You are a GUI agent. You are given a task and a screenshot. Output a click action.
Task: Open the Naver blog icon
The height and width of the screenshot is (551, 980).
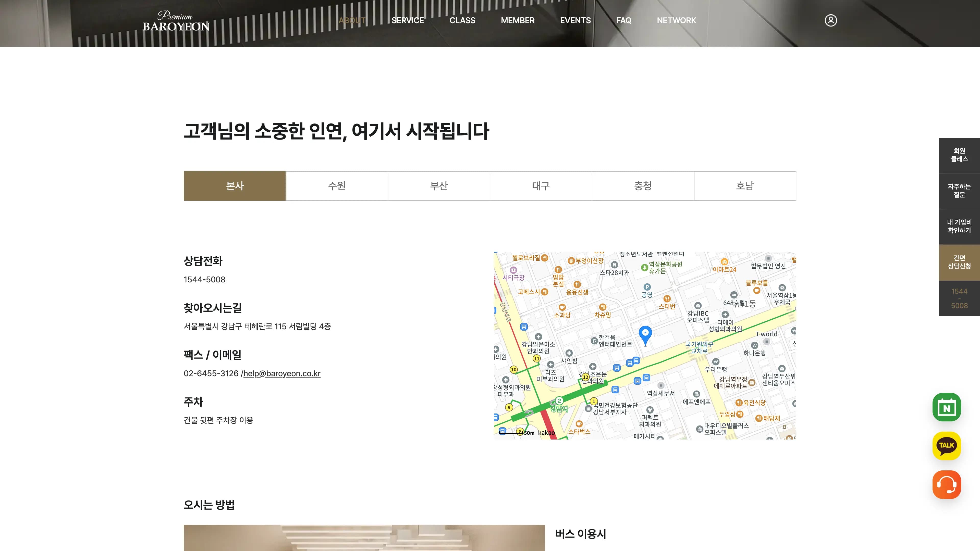coord(947,407)
